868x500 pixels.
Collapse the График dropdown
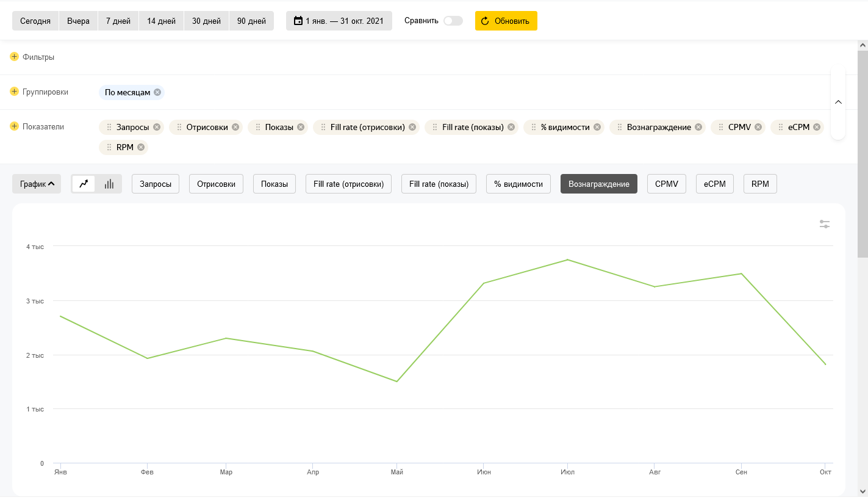(x=37, y=184)
